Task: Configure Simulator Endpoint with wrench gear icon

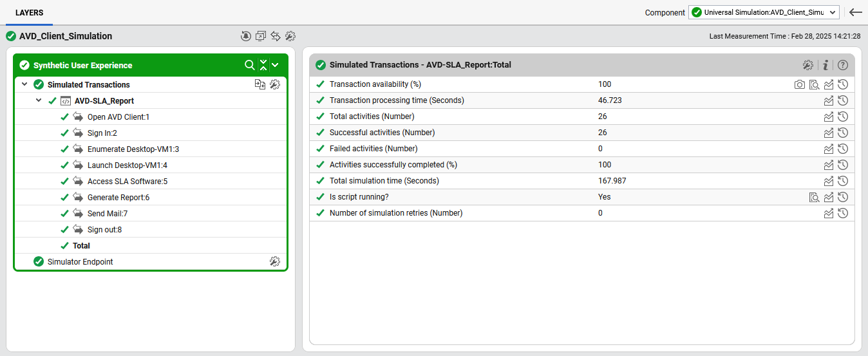Action: [x=274, y=261]
